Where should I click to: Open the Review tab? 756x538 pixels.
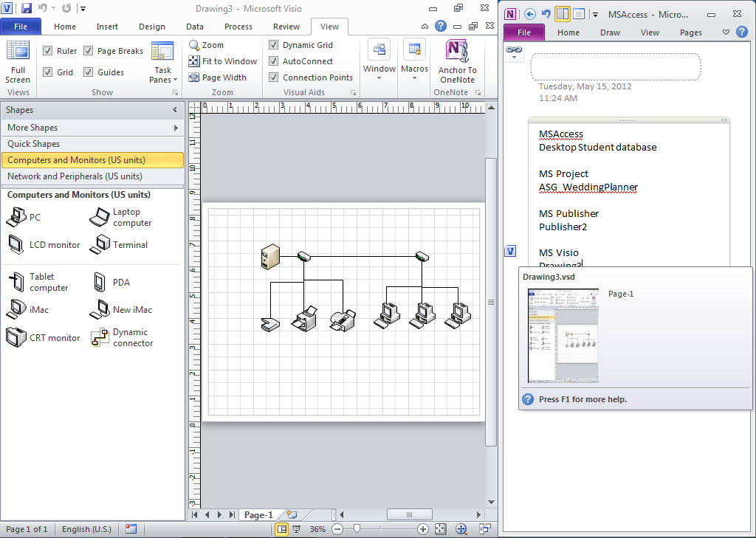(x=286, y=27)
